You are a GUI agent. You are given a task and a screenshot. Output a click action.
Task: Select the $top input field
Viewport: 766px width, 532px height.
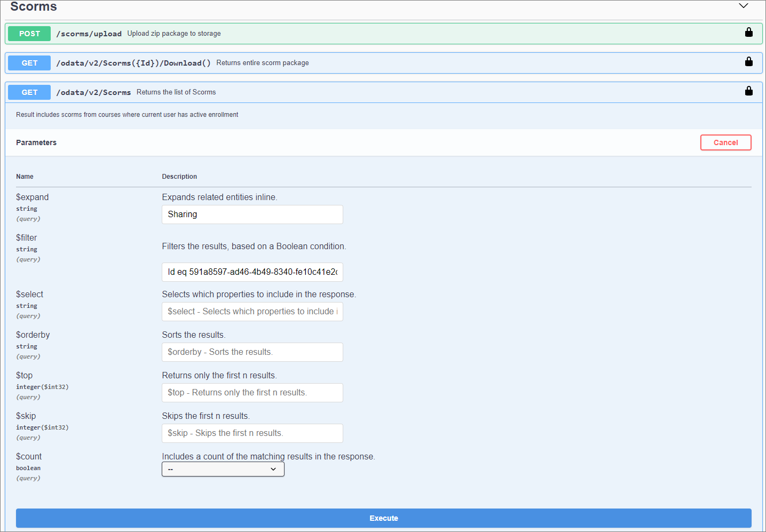tap(252, 393)
